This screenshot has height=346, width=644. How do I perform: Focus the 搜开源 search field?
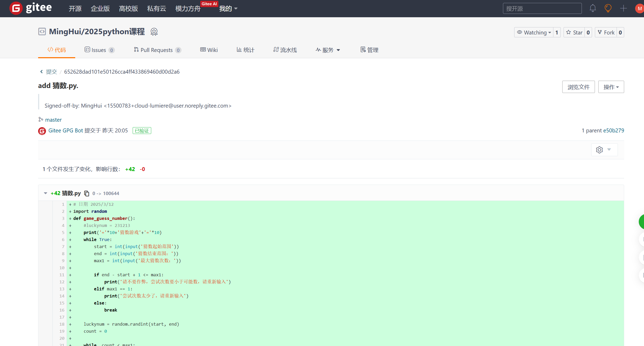coord(542,9)
